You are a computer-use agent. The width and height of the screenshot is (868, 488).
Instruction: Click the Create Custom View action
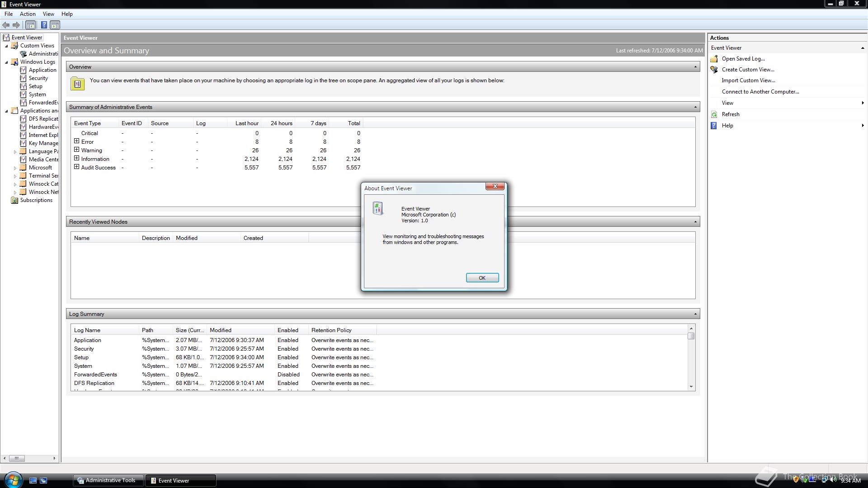coord(748,70)
